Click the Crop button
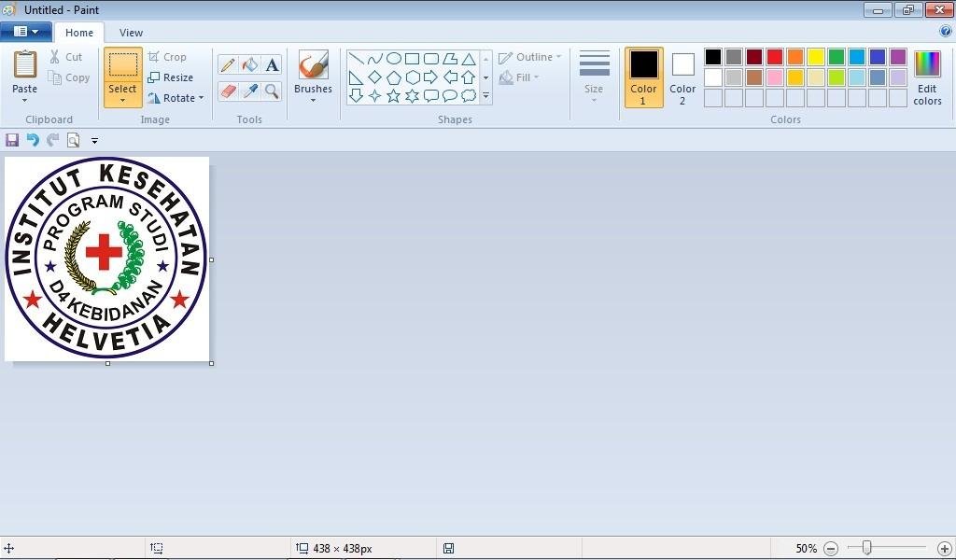 click(x=167, y=57)
